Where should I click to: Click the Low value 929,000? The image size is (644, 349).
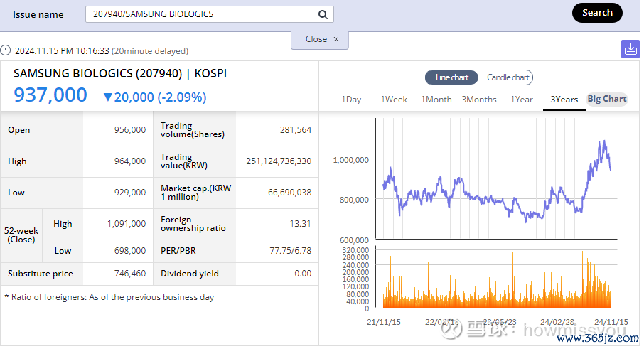pos(130,193)
